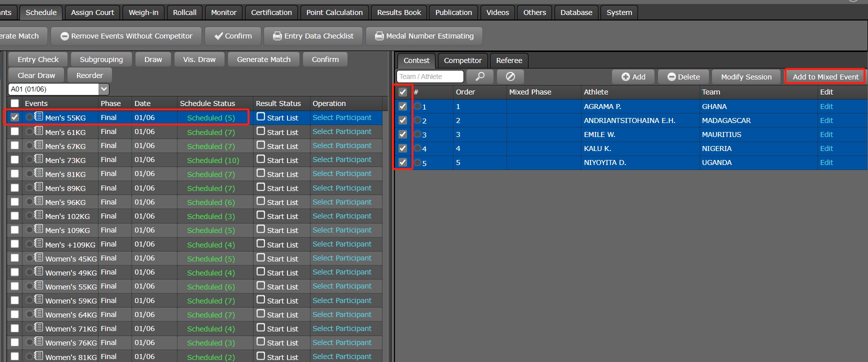Image resolution: width=868 pixels, height=362 pixels.
Task: Click the plus icon on Add button
Action: pyautogui.click(x=625, y=77)
